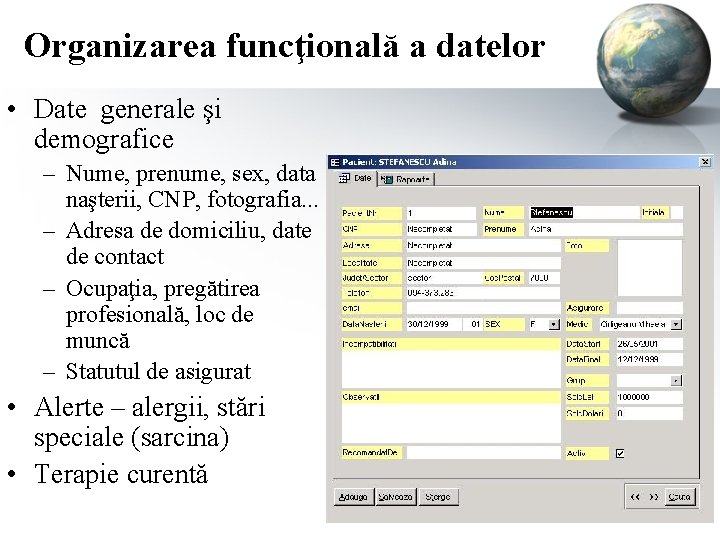Switch to the Rapoarte tab
720x540 pixels.
(x=406, y=180)
